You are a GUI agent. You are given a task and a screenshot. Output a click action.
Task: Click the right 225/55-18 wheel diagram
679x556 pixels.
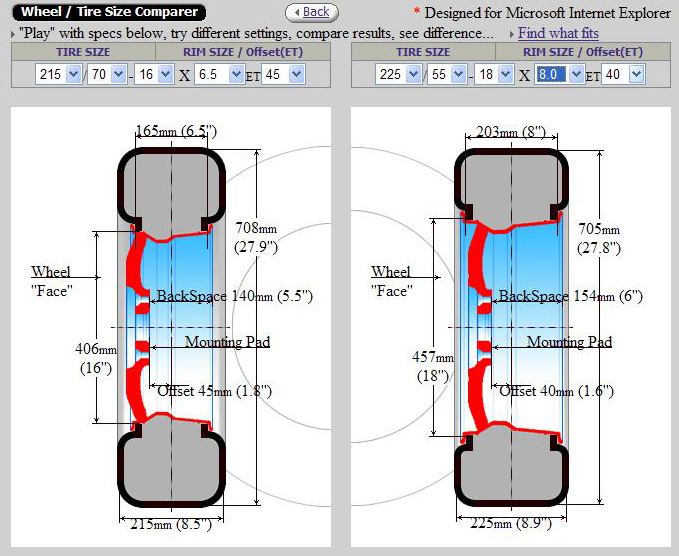click(510, 330)
